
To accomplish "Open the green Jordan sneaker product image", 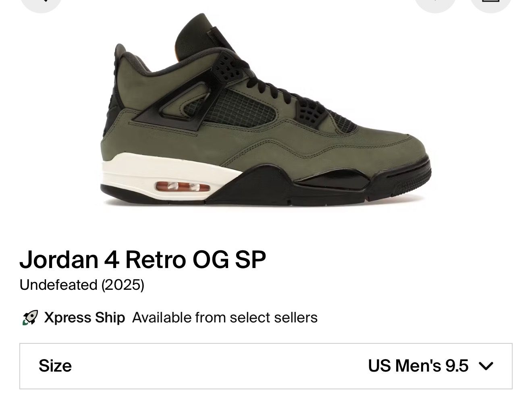I will [266, 109].
